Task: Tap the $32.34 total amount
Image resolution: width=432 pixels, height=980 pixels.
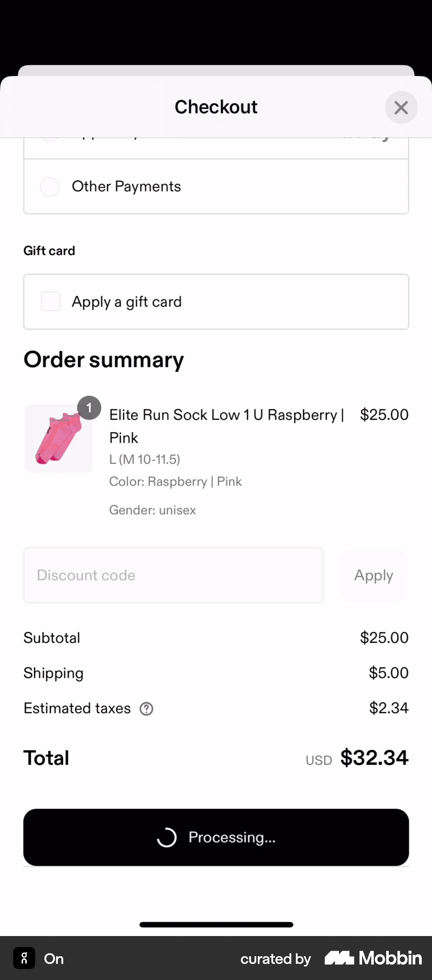Action: click(x=374, y=757)
